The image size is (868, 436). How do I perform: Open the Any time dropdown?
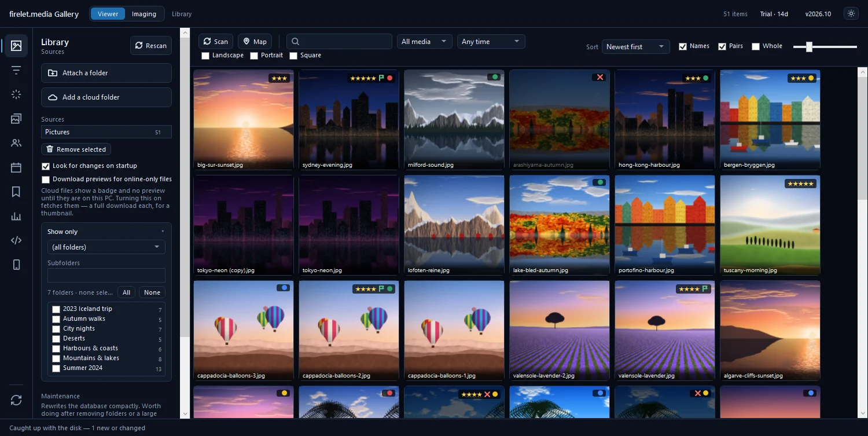[491, 42]
